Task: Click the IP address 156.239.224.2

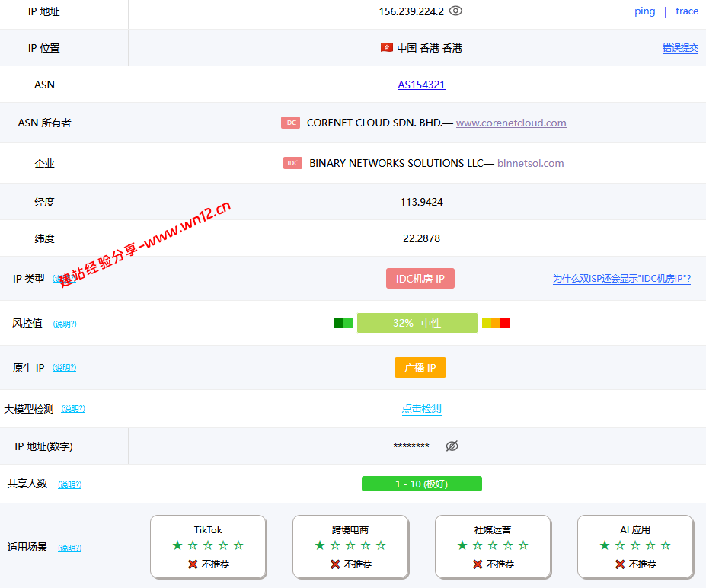Action: (x=411, y=11)
